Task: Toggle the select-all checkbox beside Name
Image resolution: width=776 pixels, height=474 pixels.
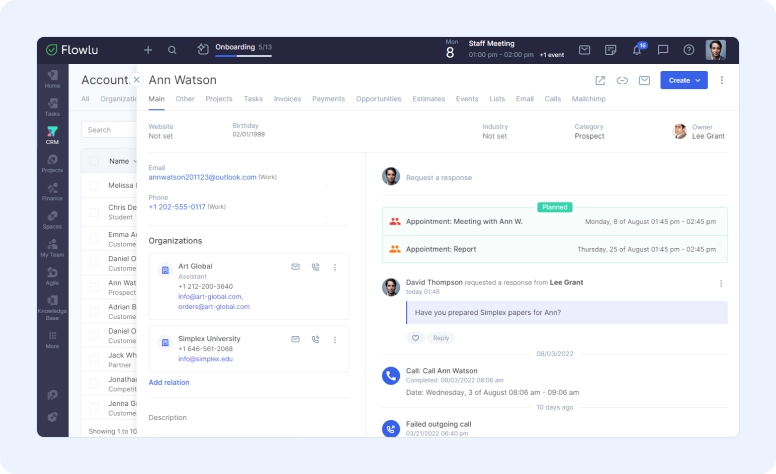Action: (x=94, y=161)
